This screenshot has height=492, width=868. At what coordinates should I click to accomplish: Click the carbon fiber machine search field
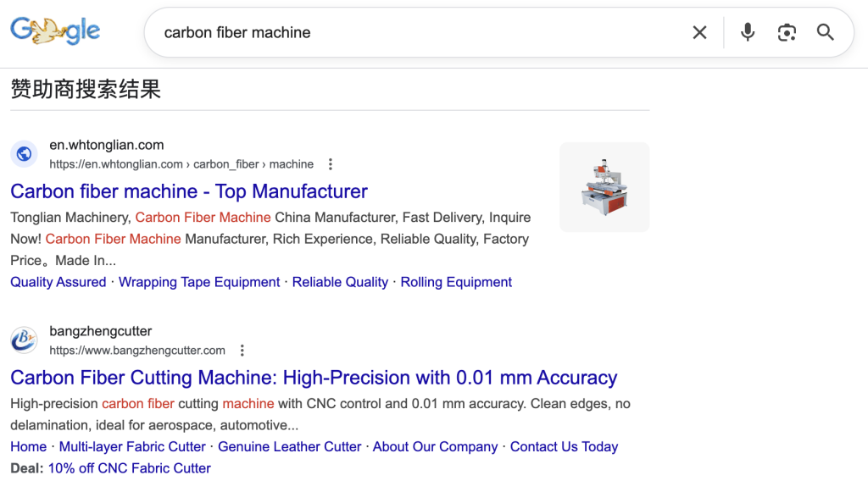(x=407, y=32)
